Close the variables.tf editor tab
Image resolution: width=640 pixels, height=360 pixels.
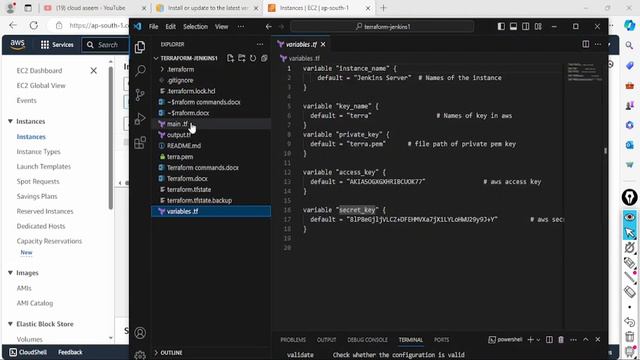[323, 44]
